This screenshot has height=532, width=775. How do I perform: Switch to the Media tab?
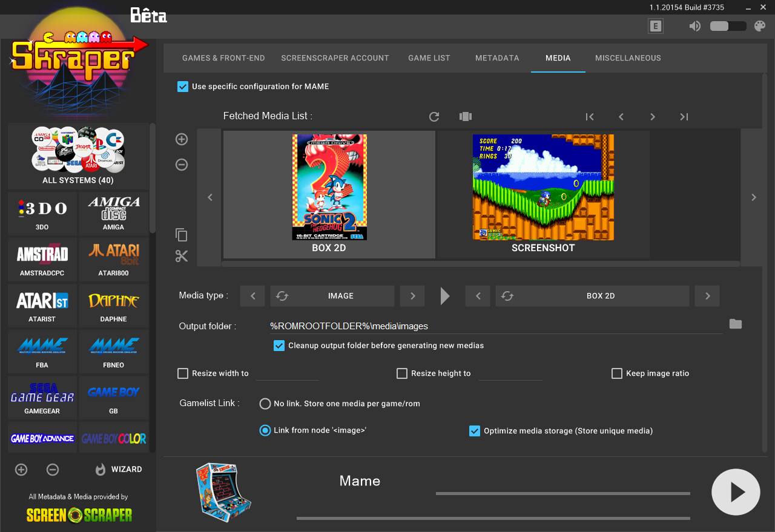[558, 58]
